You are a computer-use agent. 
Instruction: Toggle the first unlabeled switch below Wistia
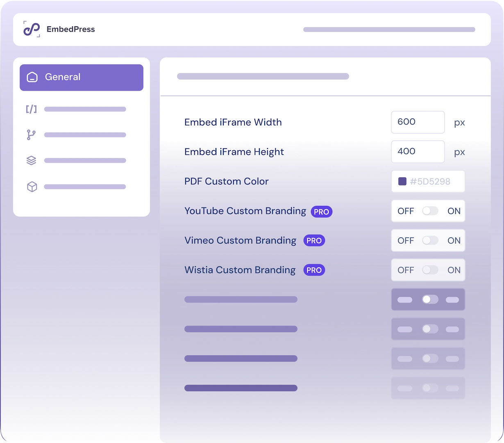coord(430,299)
